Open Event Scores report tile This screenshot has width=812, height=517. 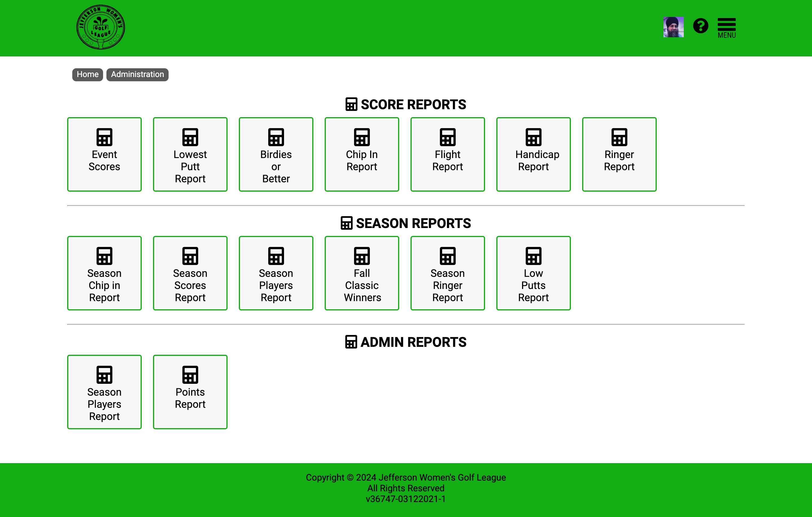click(104, 154)
